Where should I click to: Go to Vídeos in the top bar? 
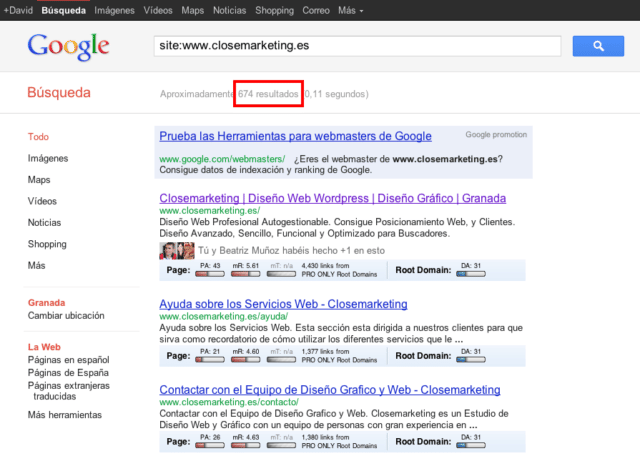[158, 10]
